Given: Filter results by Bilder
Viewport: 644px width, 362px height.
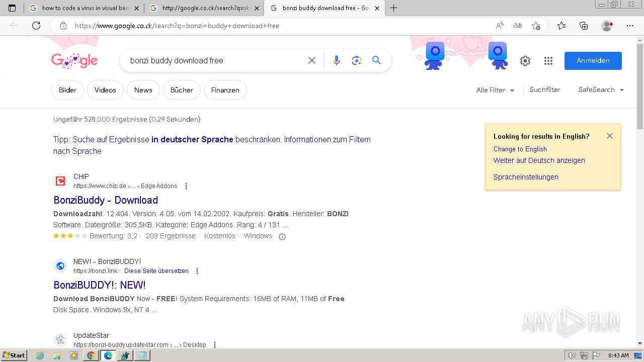Looking at the screenshot, I should tap(67, 90).
